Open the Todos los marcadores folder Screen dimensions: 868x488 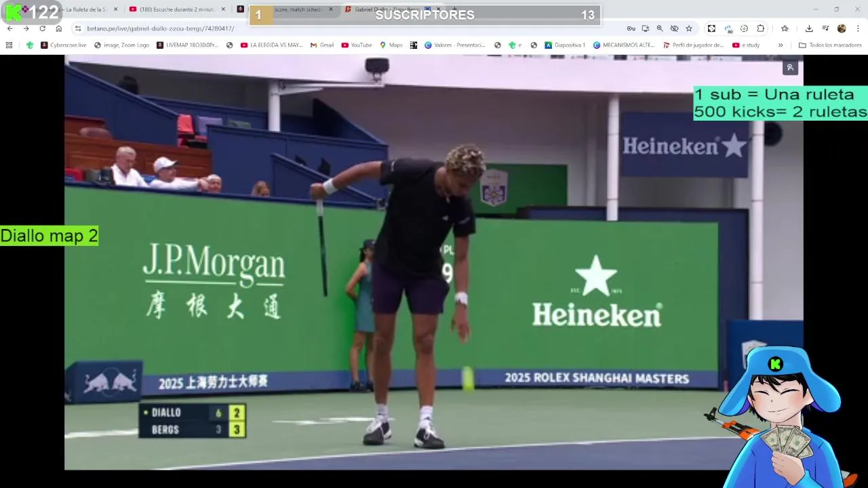tap(830, 45)
